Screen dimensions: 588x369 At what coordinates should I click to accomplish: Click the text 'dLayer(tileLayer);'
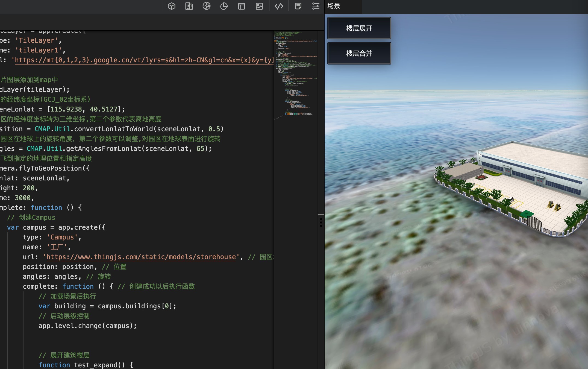coord(35,90)
